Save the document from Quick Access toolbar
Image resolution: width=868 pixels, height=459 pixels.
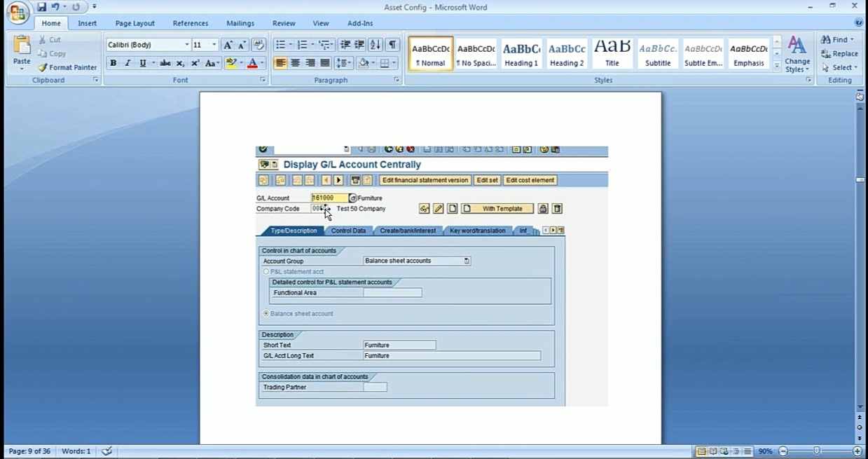[41, 7]
